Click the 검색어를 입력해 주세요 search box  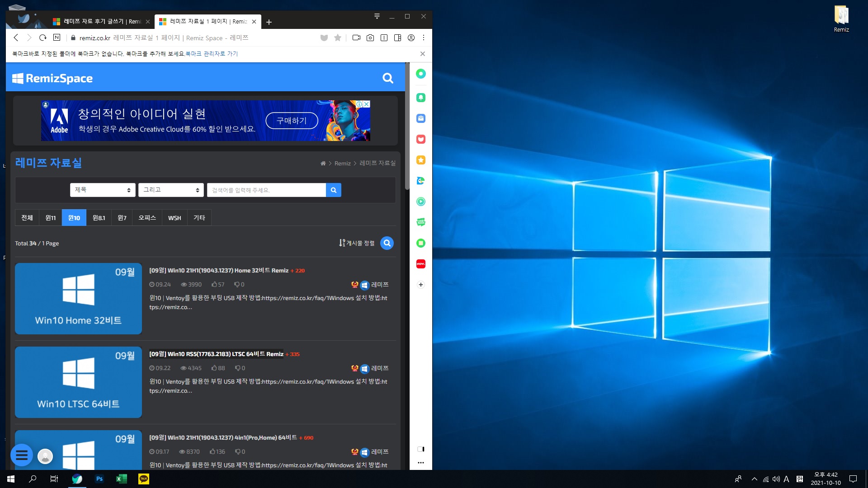(x=266, y=190)
